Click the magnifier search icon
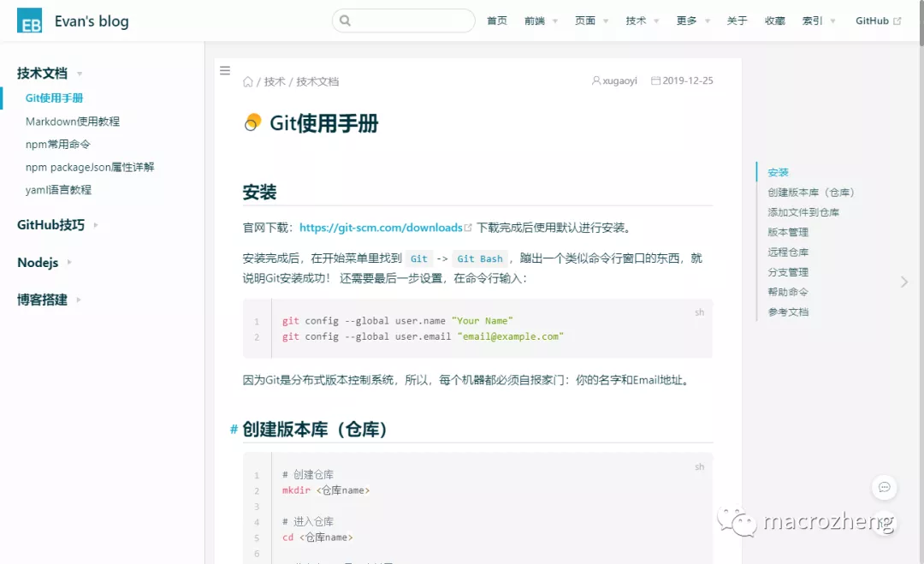Image resolution: width=924 pixels, height=564 pixels. pyautogui.click(x=346, y=21)
